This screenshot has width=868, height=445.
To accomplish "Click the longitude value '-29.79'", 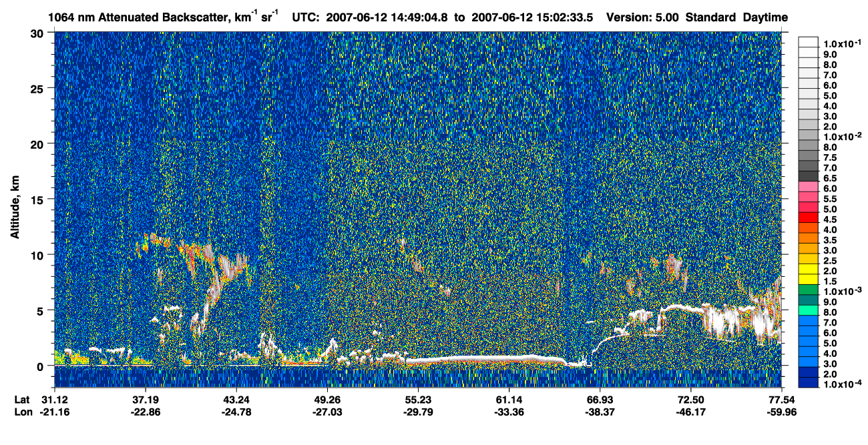I will tap(418, 412).
